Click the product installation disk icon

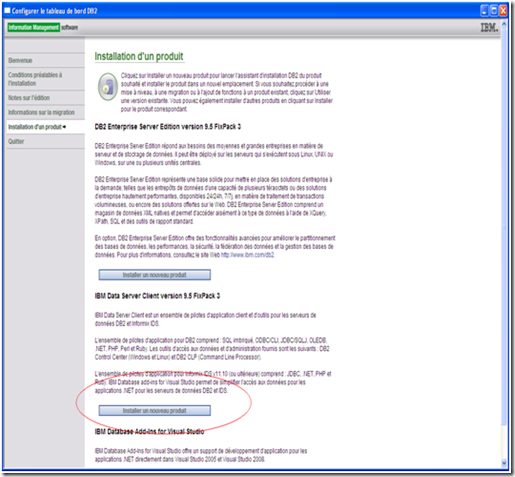click(108, 87)
